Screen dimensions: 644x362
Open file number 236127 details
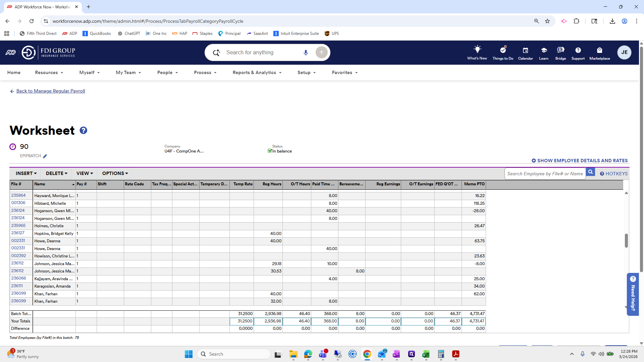tap(18, 233)
